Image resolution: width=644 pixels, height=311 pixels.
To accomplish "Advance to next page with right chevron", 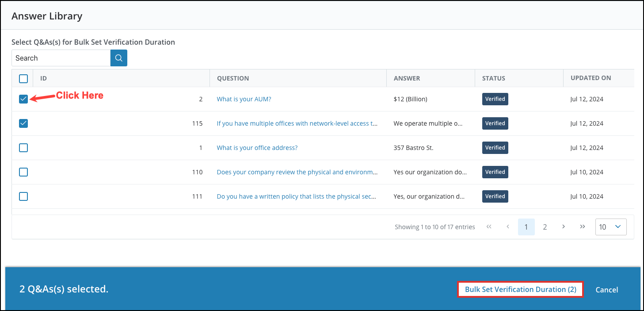I will click(563, 227).
